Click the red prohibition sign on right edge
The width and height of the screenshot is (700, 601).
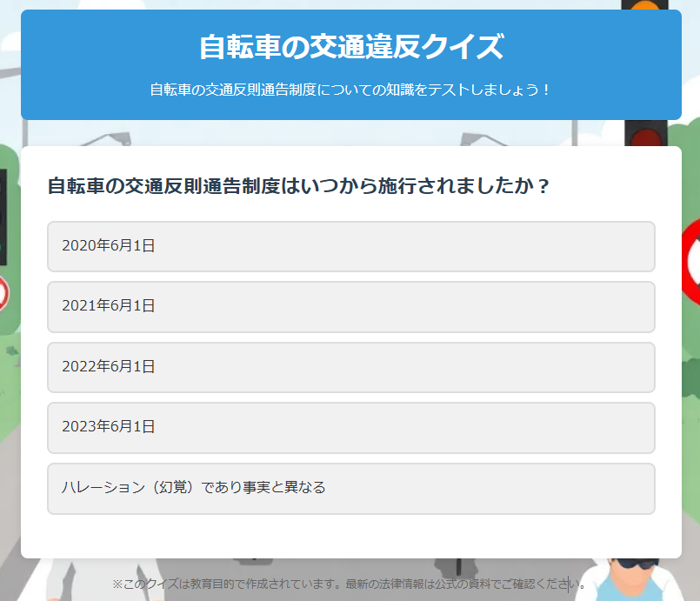tap(691, 261)
